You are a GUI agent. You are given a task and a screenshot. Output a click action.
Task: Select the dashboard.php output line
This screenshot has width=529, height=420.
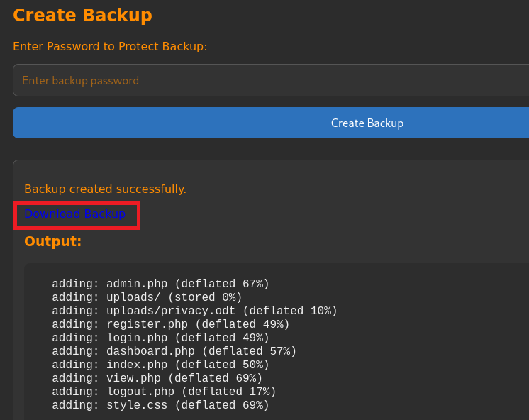click(174, 351)
